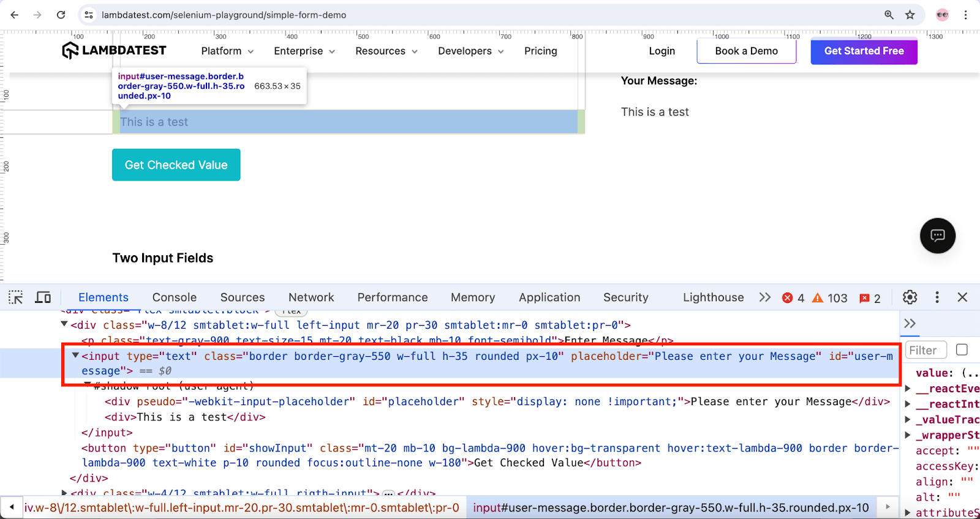Open DevTools three-dot customize menu
The width and height of the screenshot is (980, 519).
[937, 297]
